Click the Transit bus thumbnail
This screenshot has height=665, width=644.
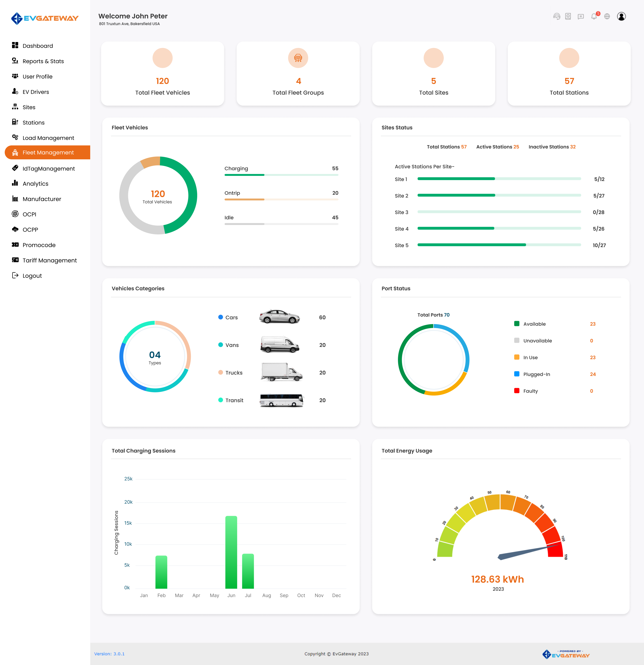281,400
